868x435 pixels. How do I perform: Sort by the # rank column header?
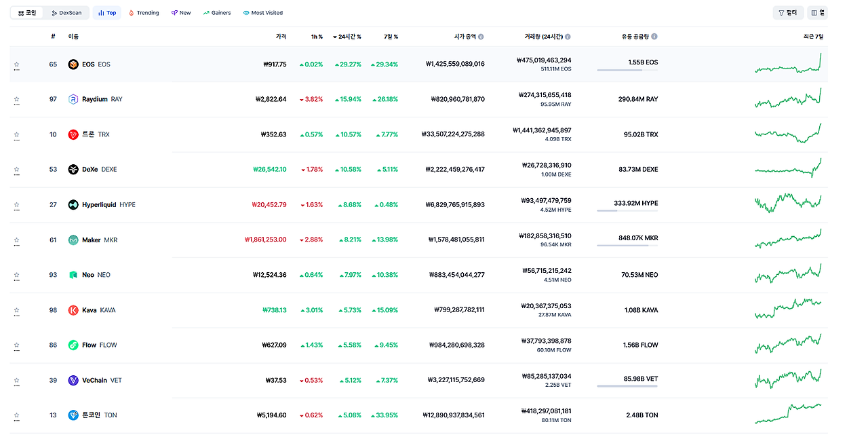(53, 37)
